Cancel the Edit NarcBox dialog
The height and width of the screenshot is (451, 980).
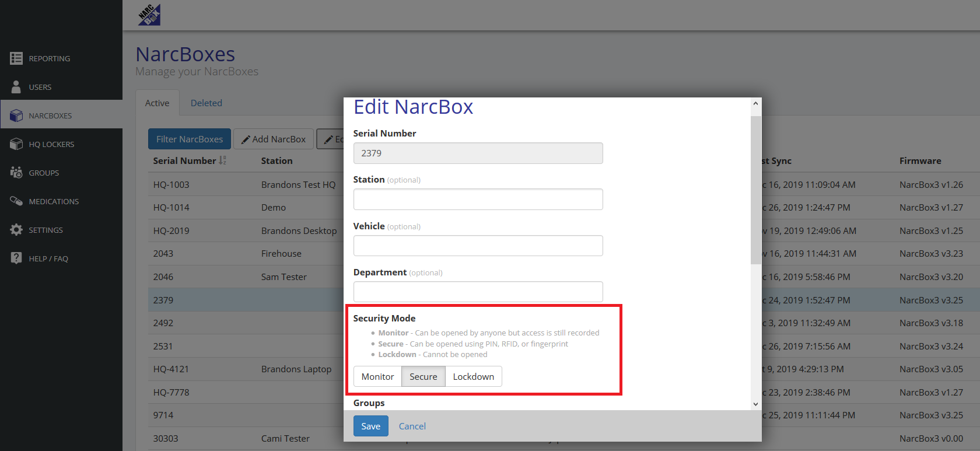point(412,426)
